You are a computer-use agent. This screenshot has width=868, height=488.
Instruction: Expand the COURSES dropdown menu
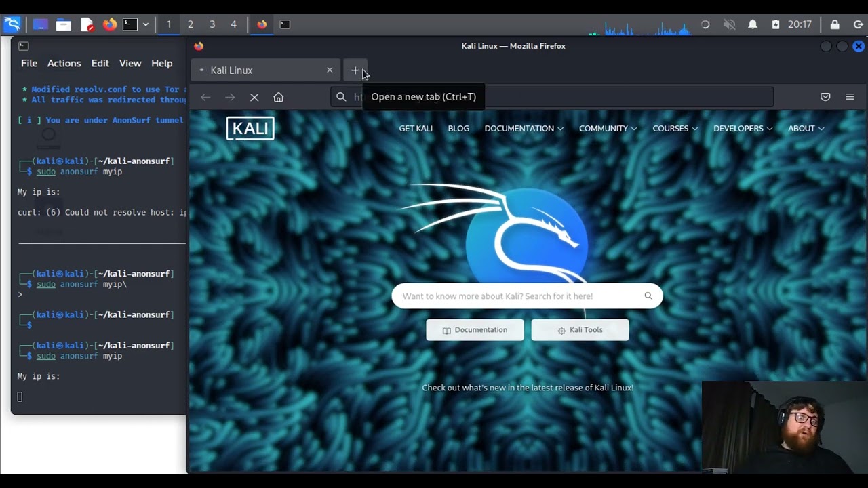point(675,128)
